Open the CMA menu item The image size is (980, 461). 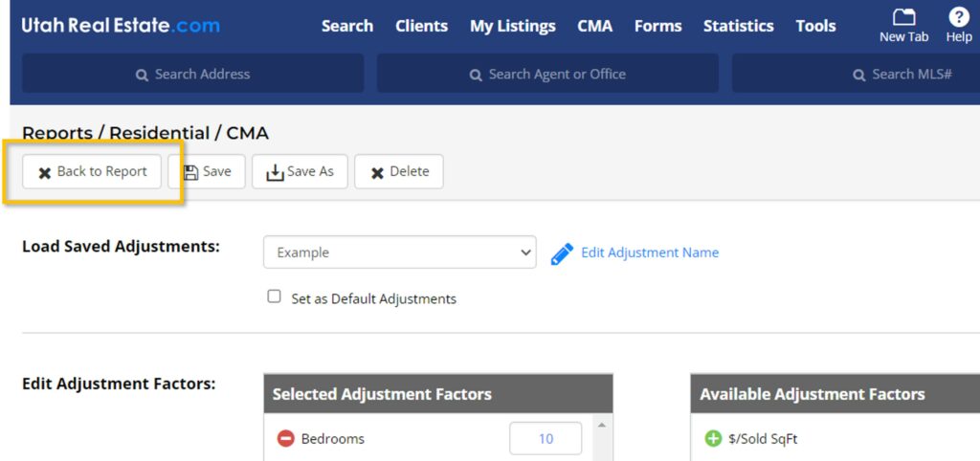tap(594, 26)
